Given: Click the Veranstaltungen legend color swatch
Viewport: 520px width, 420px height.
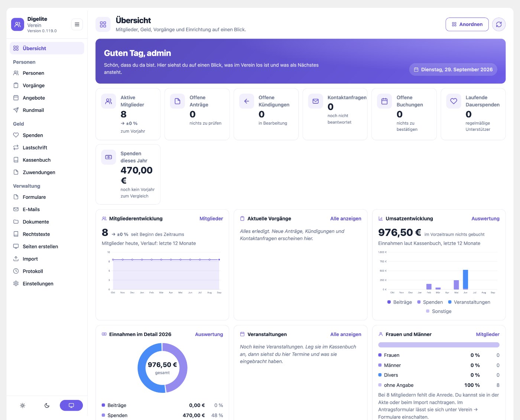Looking at the screenshot, I should (x=450, y=302).
